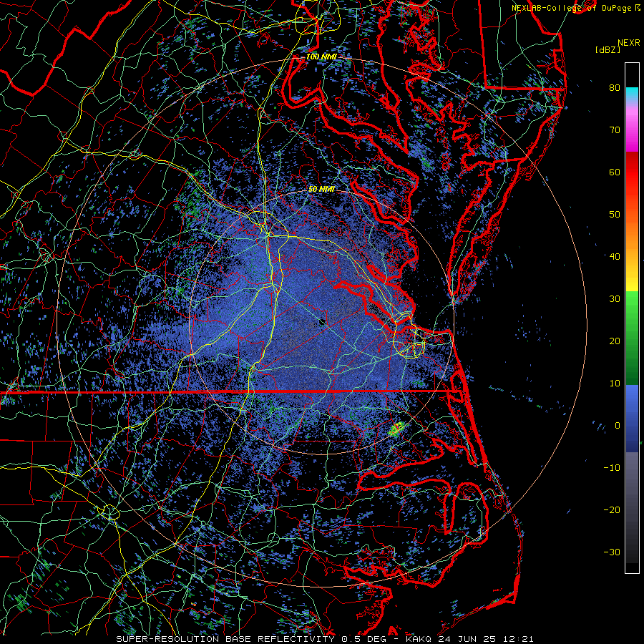Click the -20 value on the dBZ scale
Screen dimensions: 644x644
[612, 510]
